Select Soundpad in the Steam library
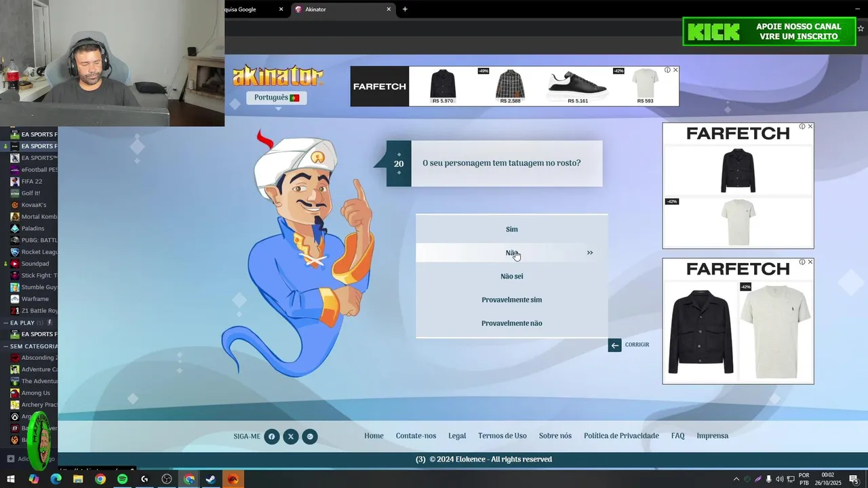868x488 pixels. [34, 264]
